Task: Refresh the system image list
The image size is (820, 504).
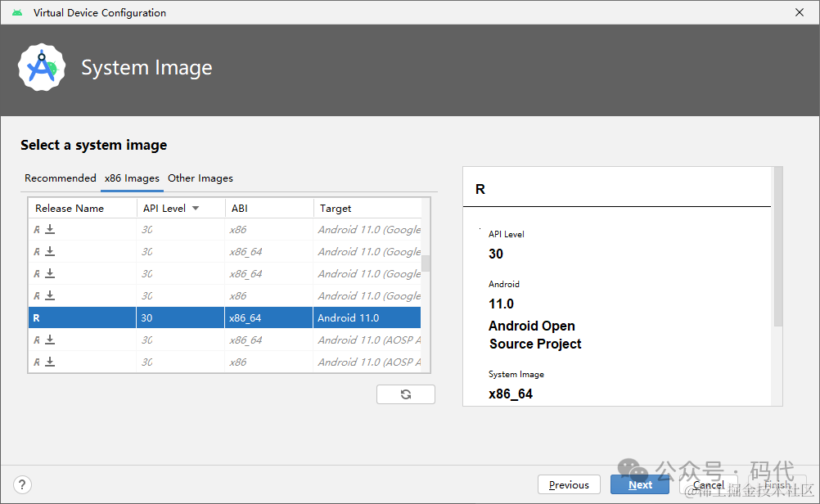Action: (406, 394)
